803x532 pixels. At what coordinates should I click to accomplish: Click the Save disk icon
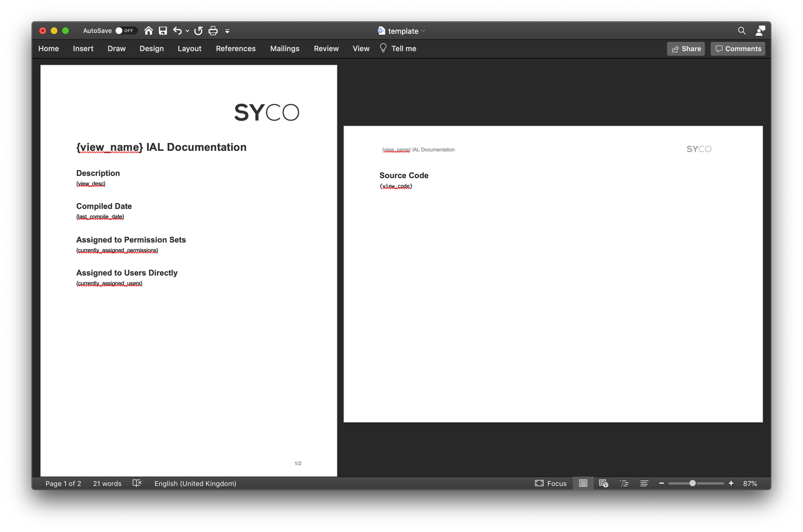pyautogui.click(x=163, y=31)
